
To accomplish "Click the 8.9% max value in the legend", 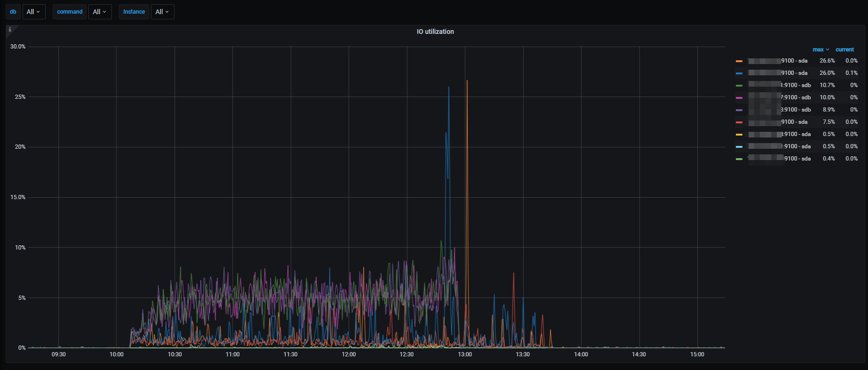I will click(829, 110).
